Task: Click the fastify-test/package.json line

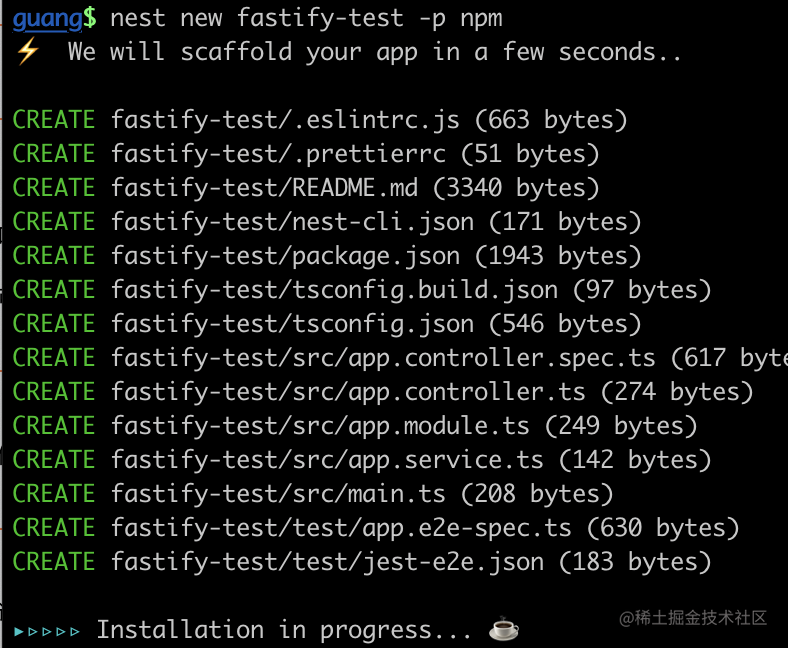Action: point(327,256)
